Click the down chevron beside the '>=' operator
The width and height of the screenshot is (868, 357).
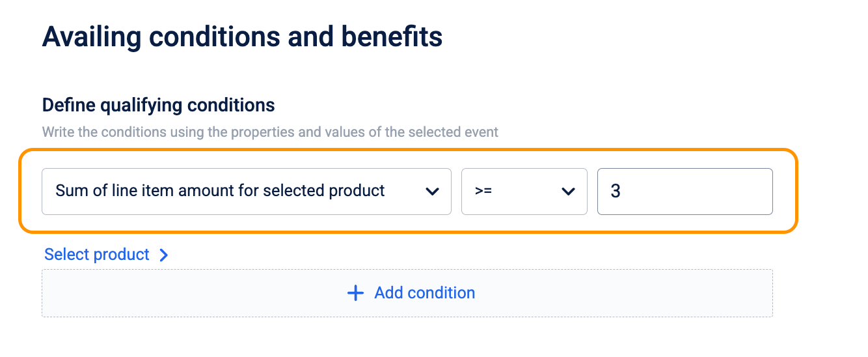pyautogui.click(x=568, y=192)
